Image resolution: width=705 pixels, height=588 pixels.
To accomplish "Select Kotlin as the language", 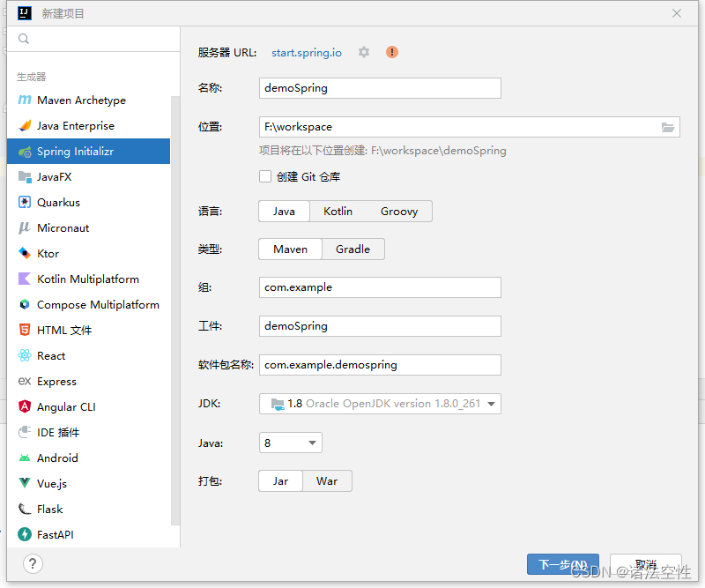I will pyautogui.click(x=338, y=211).
